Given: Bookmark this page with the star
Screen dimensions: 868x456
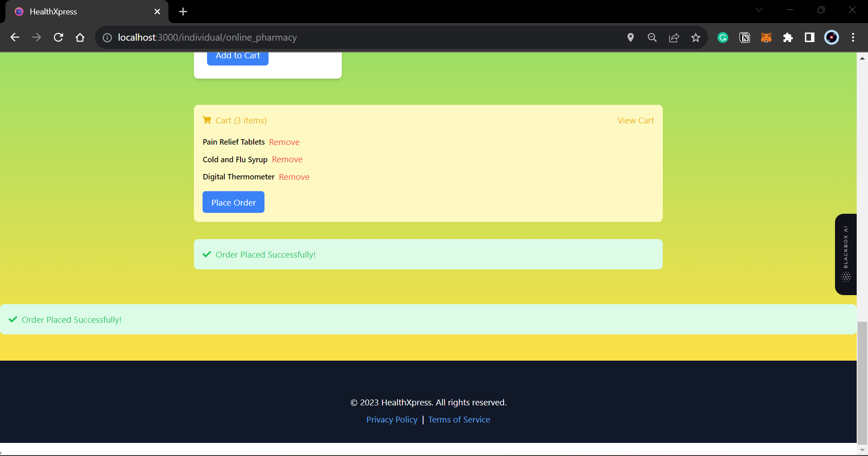Looking at the screenshot, I should point(696,38).
